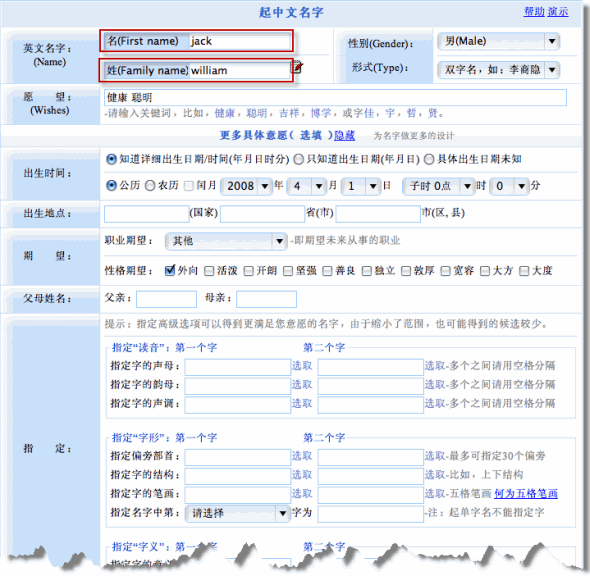Open the 帮助 help link
Viewport: 590px width, 576px height.
(x=534, y=12)
